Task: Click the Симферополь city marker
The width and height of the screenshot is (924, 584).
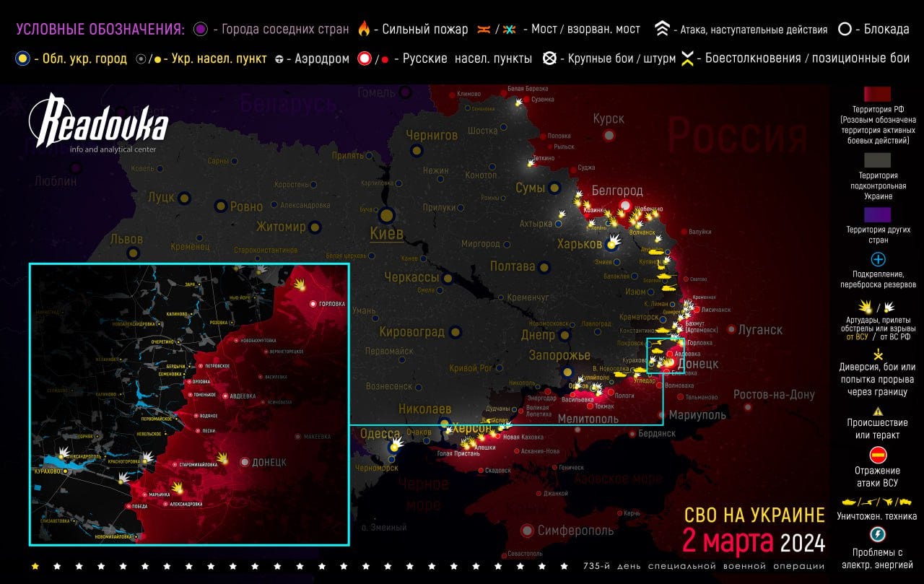Action: point(528,530)
